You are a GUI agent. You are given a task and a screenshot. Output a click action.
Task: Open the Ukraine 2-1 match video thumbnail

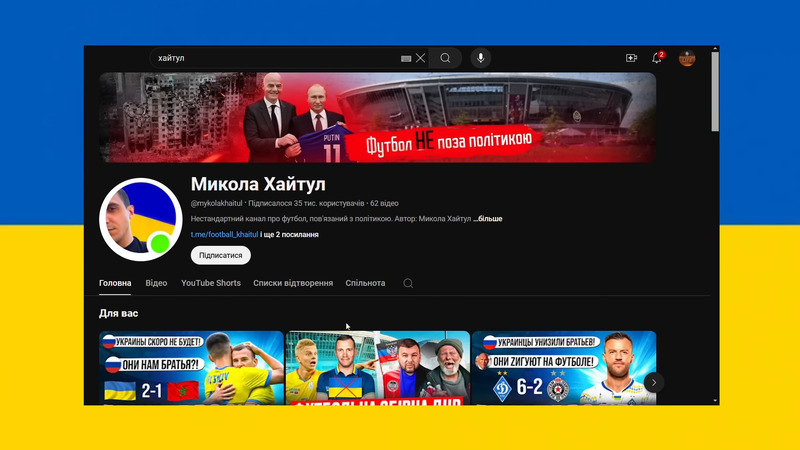click(x=191, y=368)
